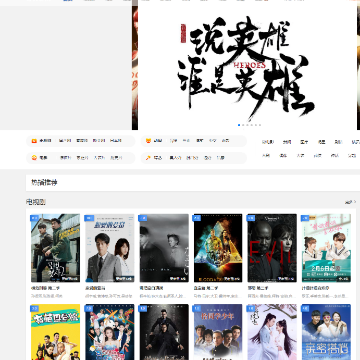This screenshot has width=360, height=360.
Task: Click the blue badge on the yellow comedy poster
Action: coord(34,309)
